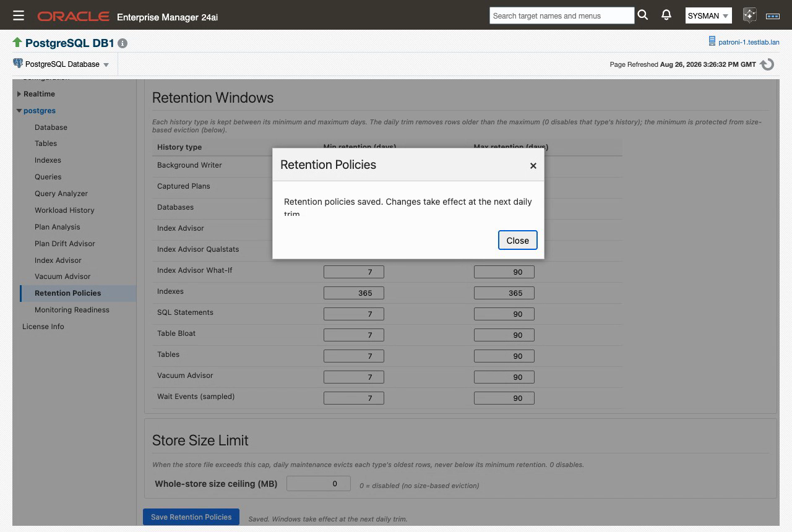Click Index Advisor What-If max retention field
The width and height of the screenshot is (792, 532).
pos(504,272)
